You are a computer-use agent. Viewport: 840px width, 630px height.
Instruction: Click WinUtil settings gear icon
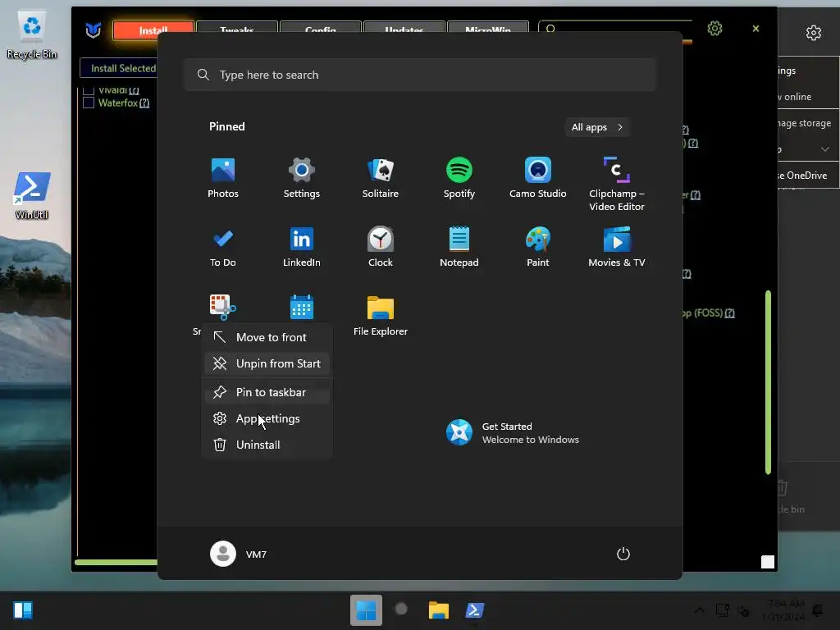714,29
